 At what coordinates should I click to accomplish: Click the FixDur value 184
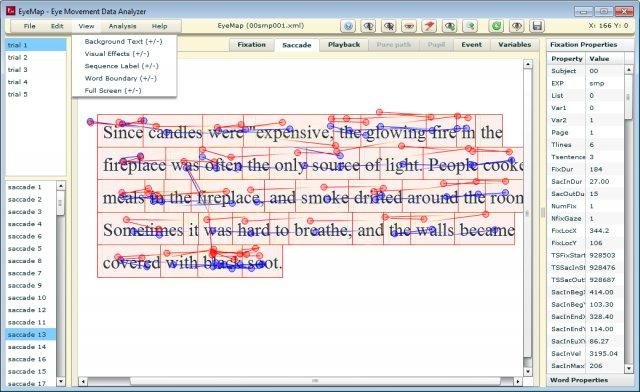point(596,169)
